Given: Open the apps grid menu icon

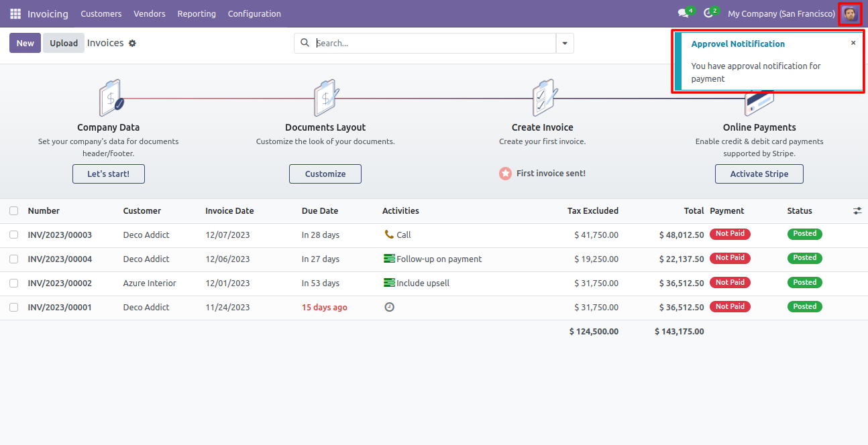Looking at the screenshot, I should click(15, 13).
